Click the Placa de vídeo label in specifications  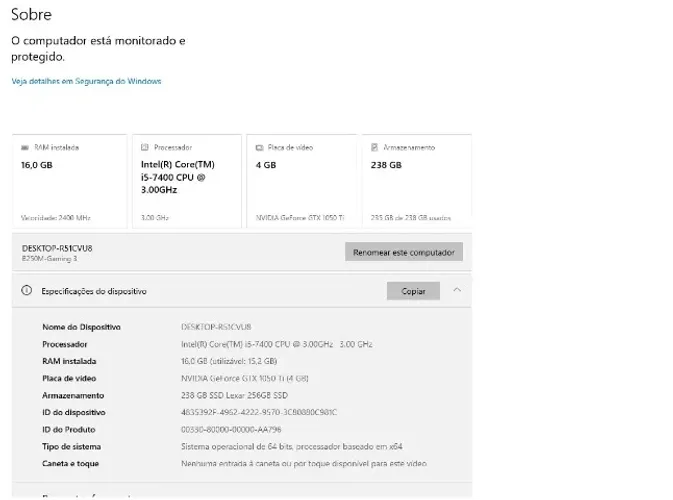(69, 379)
